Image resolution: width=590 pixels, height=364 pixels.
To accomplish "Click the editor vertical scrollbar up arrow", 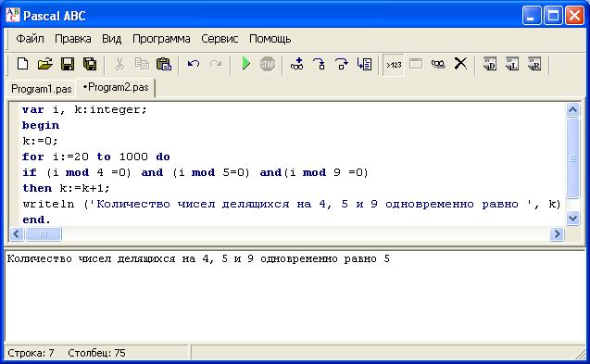I will coord(572,110).
